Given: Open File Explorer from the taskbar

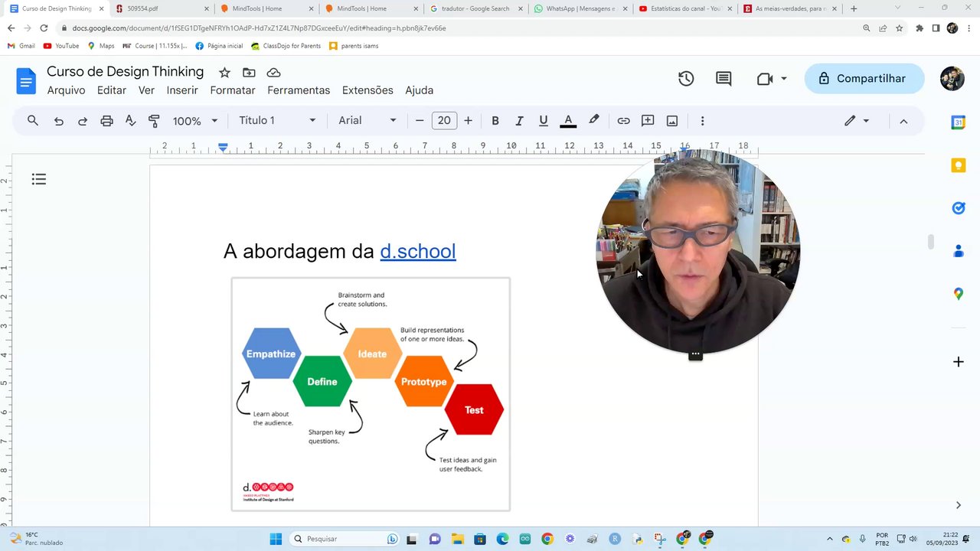Looking at the screenshot, I should point(457,539).
